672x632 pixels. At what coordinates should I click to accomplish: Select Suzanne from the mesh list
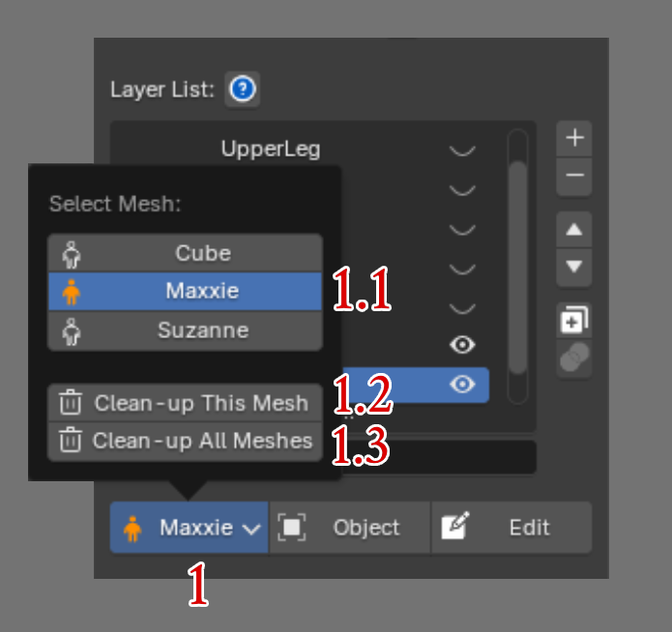tap(185, 330)
